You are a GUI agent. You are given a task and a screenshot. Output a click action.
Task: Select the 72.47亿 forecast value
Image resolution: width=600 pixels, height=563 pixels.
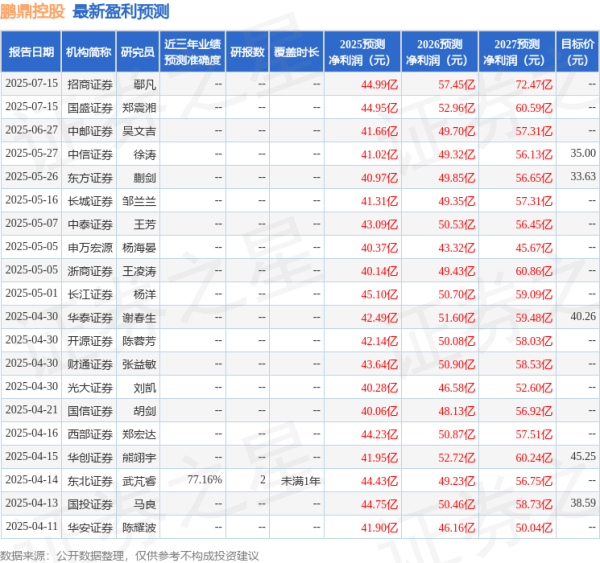(535, 85)
